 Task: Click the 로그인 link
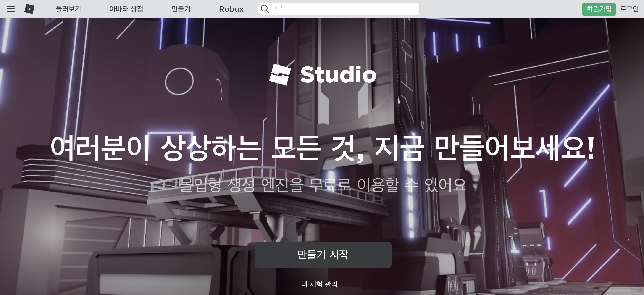(629, 9)
